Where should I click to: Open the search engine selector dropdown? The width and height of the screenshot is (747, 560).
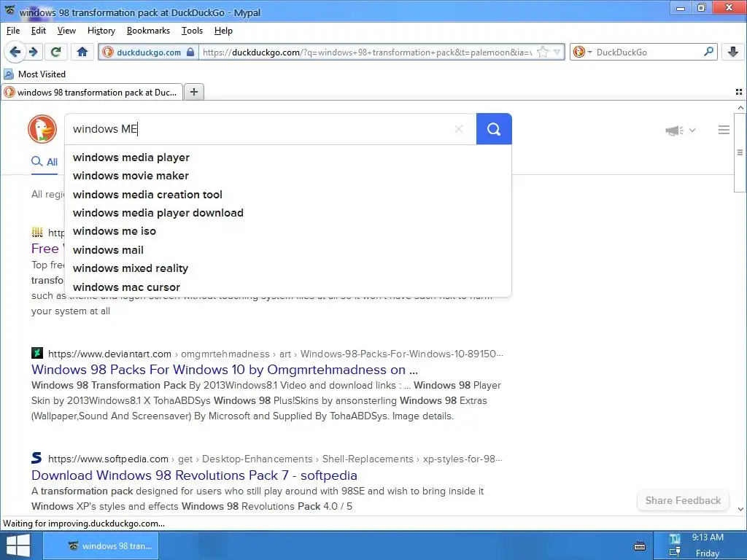click(582, 52)
